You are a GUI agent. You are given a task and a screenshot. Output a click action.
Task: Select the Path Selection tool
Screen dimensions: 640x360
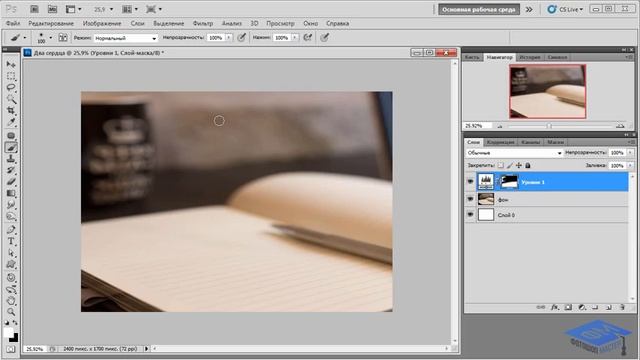pos(11,253)
